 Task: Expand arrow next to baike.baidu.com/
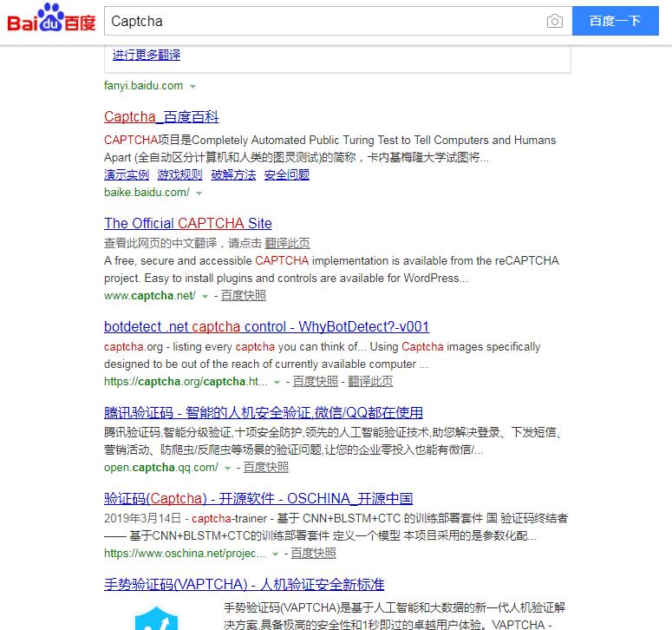coord(199,194)
